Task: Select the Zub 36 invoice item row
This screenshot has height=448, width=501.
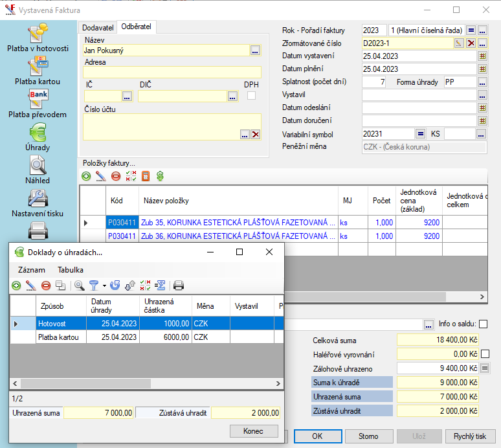Action: [x=284, y=236]
